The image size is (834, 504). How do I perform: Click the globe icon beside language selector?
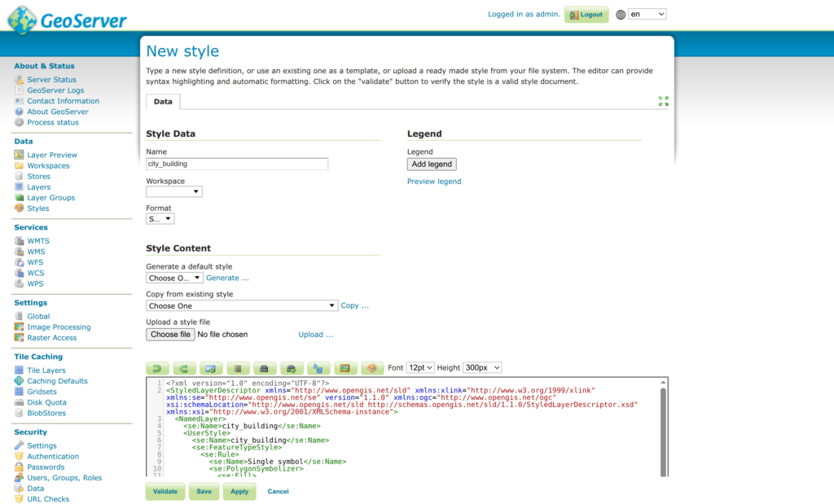tap(621, 15)
